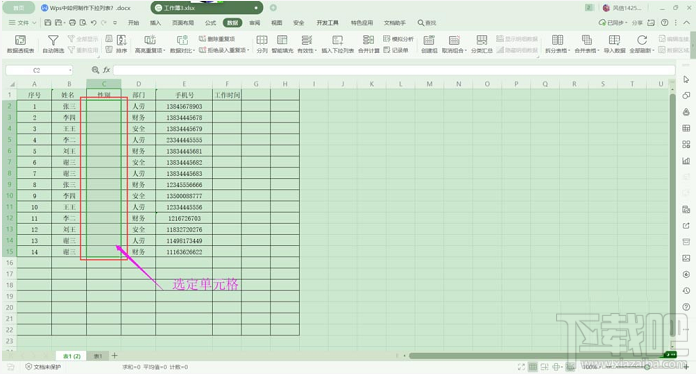Select column C header
This screenshot has width=696, height=374.
[104, 84]
